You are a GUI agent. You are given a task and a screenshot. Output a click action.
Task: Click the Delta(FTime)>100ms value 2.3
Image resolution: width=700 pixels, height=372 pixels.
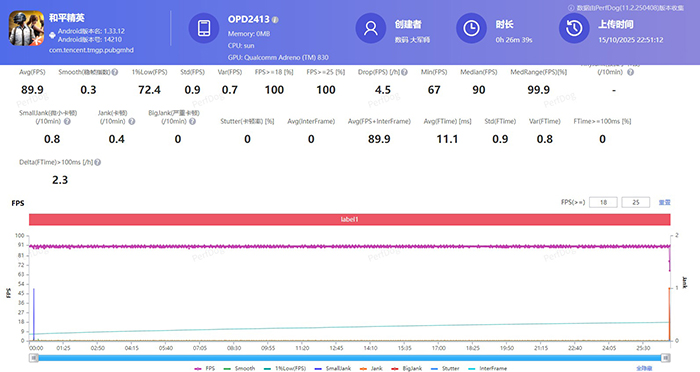[x=60, y=180]
